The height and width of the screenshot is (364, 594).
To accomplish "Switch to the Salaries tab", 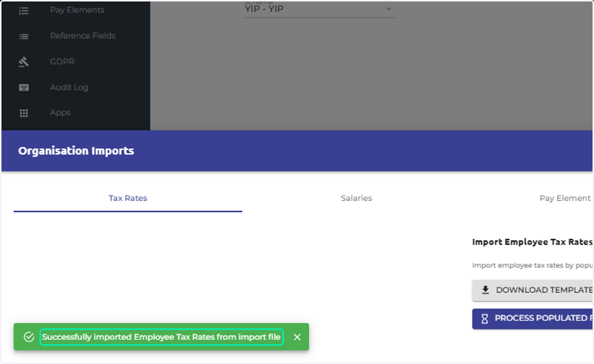I will pos(356,198).
